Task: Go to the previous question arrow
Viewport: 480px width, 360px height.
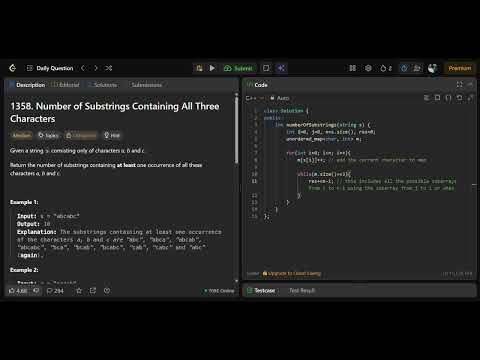Action: 83,68
